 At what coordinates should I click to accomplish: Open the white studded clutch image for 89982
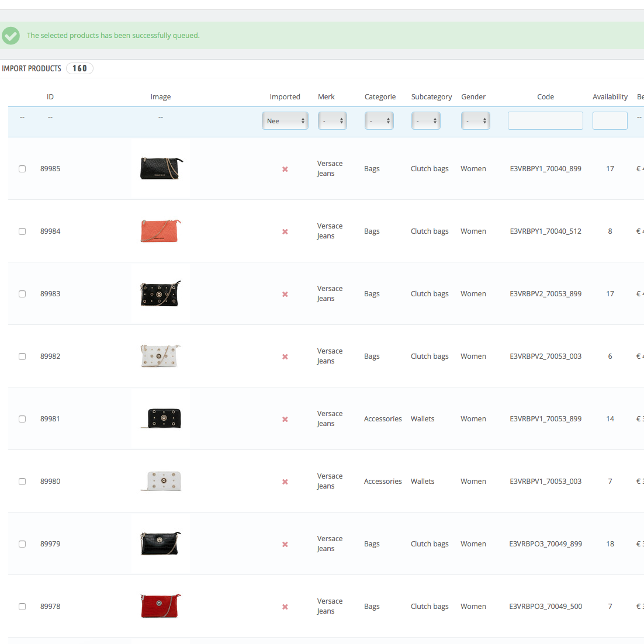click(161, 356)
